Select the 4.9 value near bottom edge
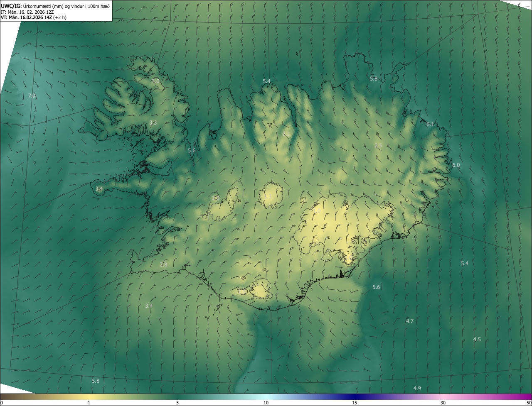This screenshot has width=532, height=406. pyautogui.click(x=417, y=389)
